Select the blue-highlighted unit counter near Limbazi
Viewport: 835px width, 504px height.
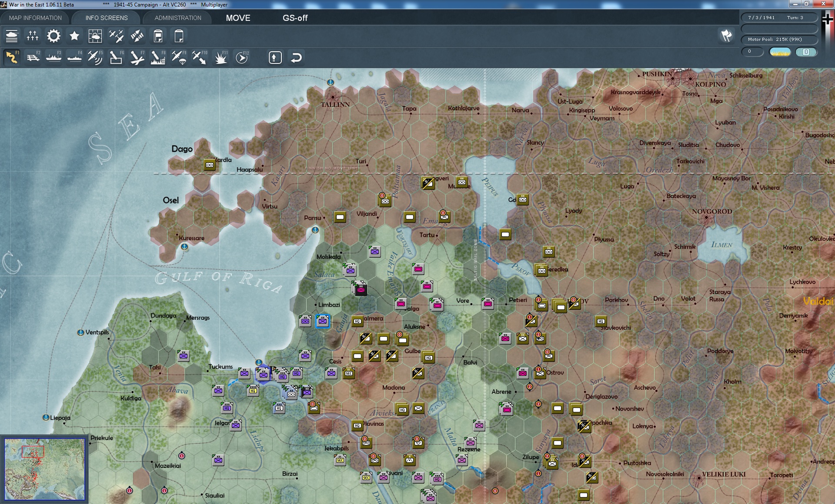point(323,321)
